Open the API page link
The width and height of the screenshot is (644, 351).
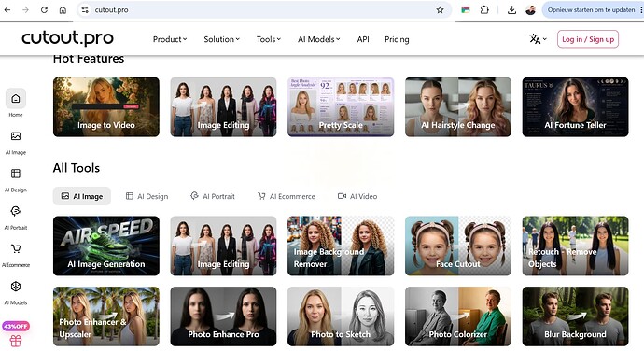point(363,39)
